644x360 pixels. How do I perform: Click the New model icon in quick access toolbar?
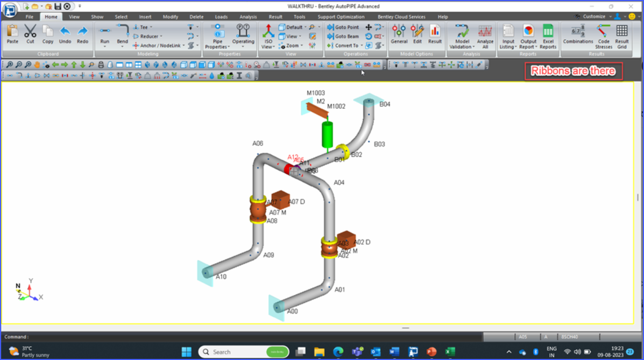pos(26,6)
